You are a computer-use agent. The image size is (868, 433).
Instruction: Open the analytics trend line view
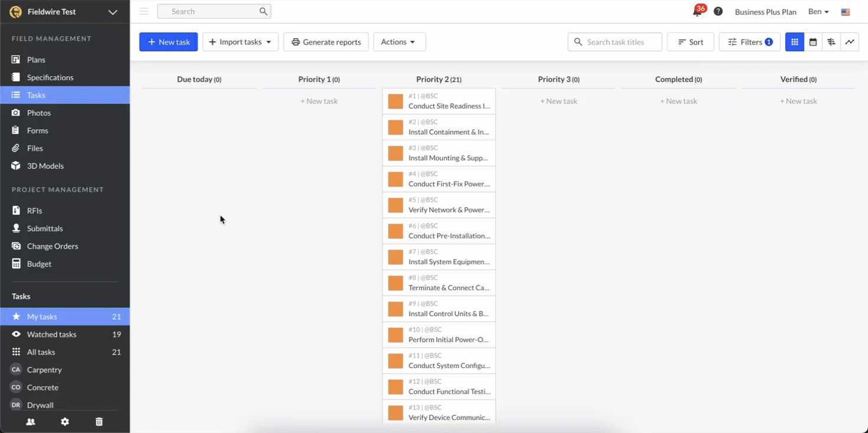click(x=850, y=42)
